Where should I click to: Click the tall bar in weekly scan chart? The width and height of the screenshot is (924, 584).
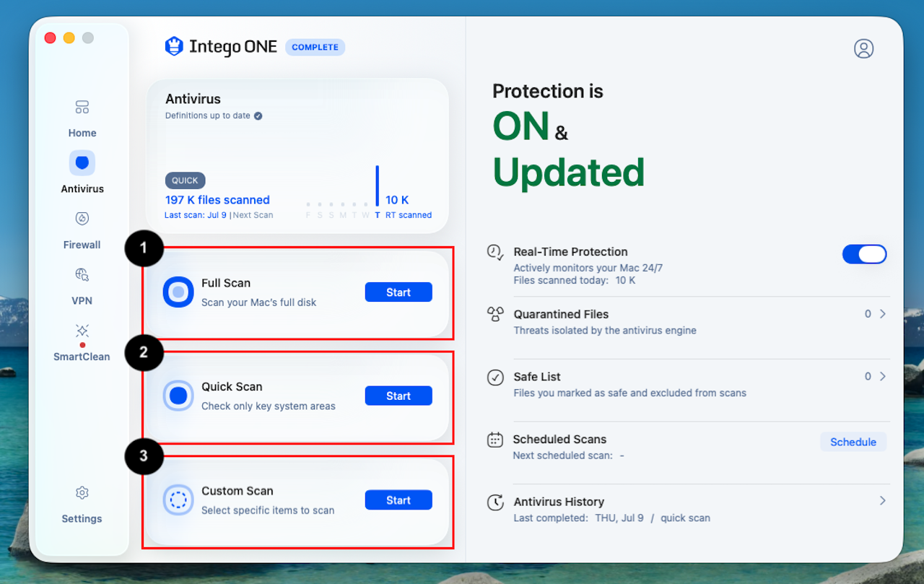(378, 186)
